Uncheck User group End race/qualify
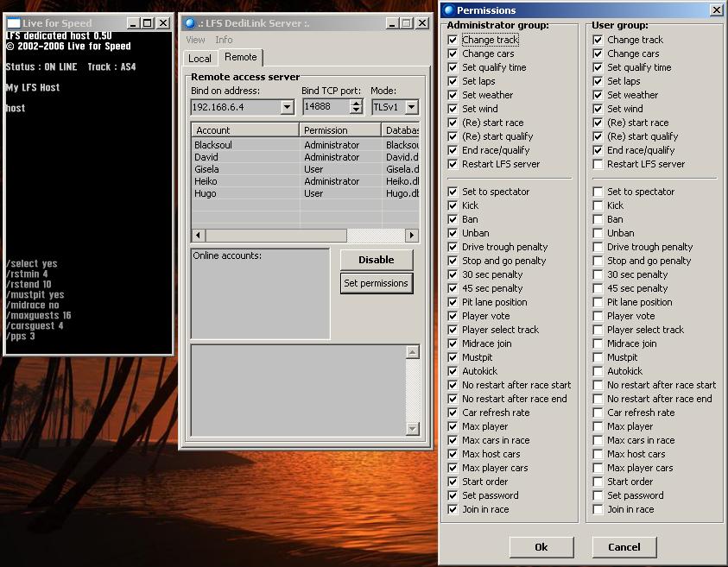The width and height of the screenshot is (728, 567). [598, 150]
